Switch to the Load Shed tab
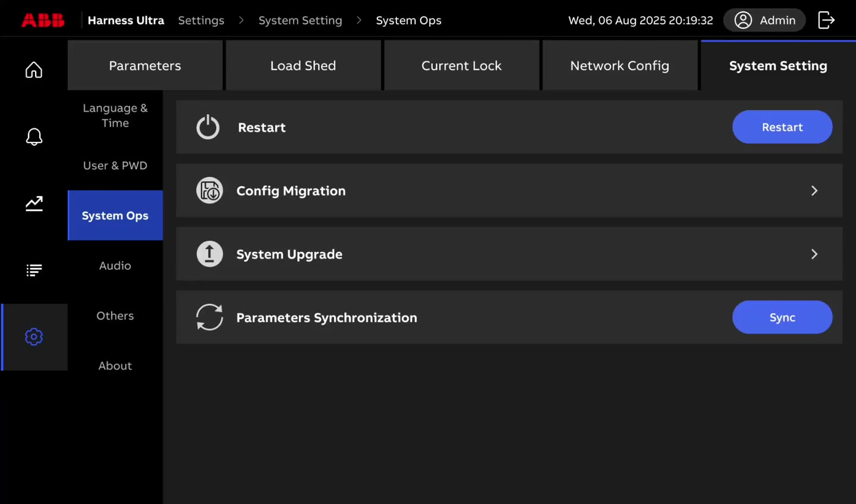 [x=303, y=65]
